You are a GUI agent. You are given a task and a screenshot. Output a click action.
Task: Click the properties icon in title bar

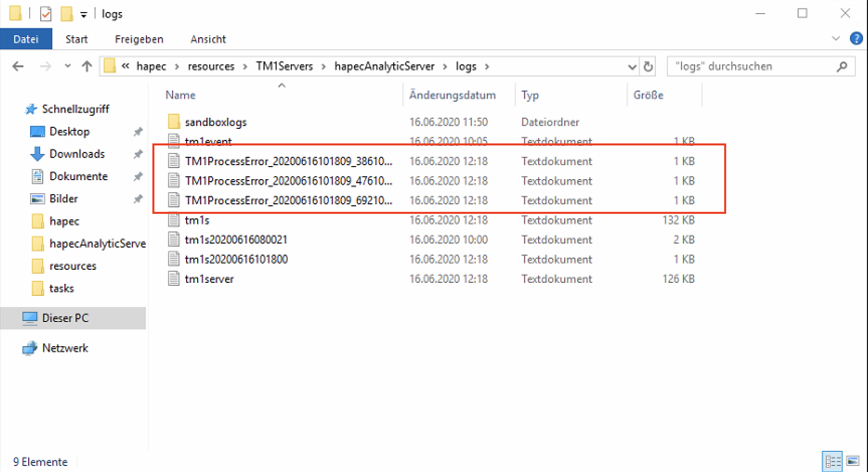46,14
